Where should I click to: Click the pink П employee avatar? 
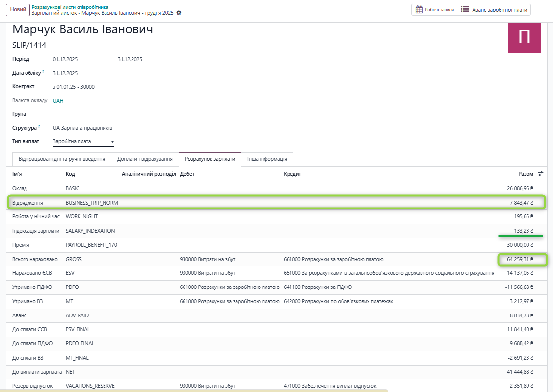pos(524,37)
